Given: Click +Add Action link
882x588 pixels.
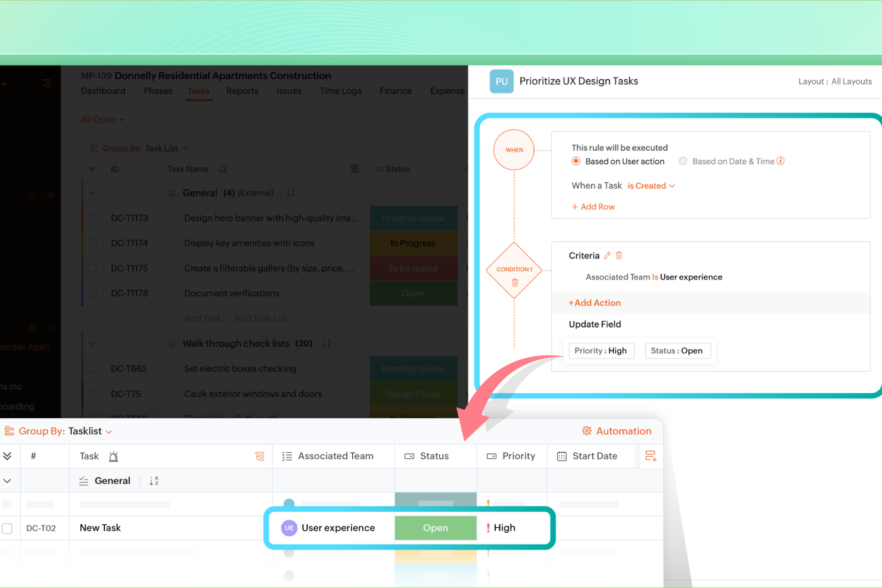Looking at the screenshot, I should click(x=595, y=303).
